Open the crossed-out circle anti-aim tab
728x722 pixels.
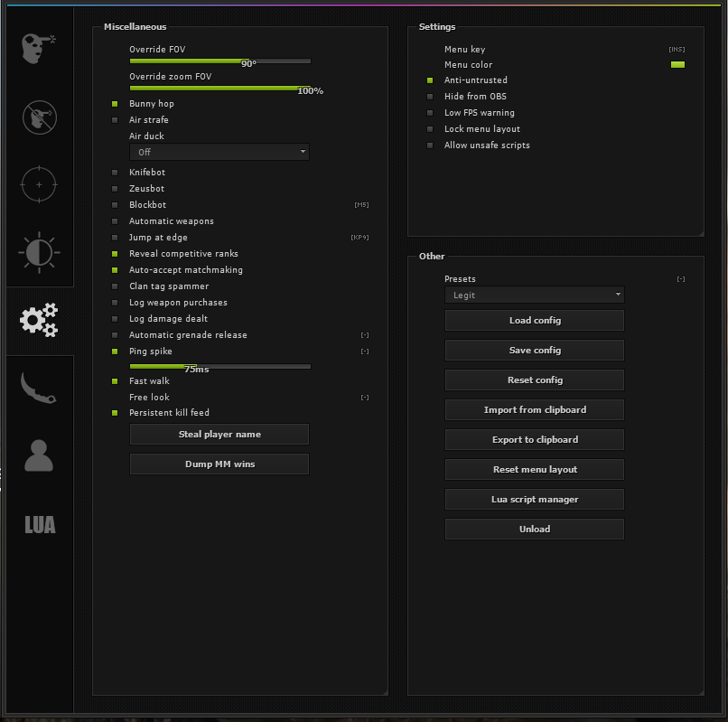[39, 116]
